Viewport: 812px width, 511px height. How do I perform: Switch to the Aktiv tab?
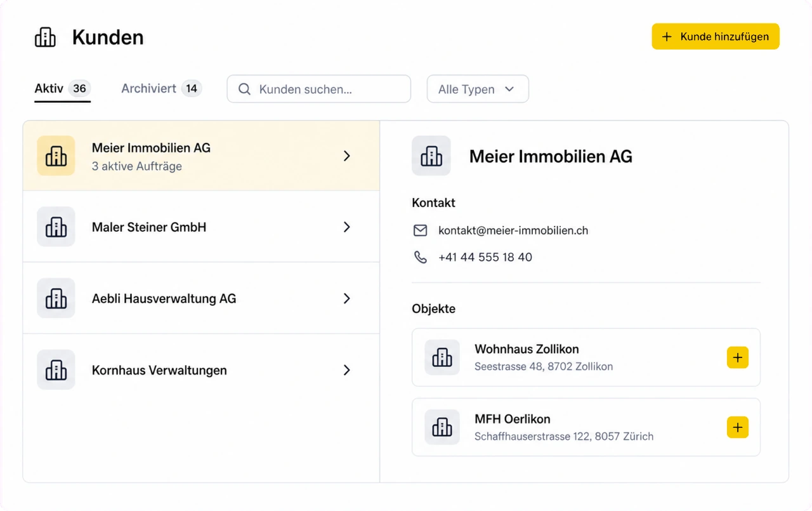pos(62,89)
